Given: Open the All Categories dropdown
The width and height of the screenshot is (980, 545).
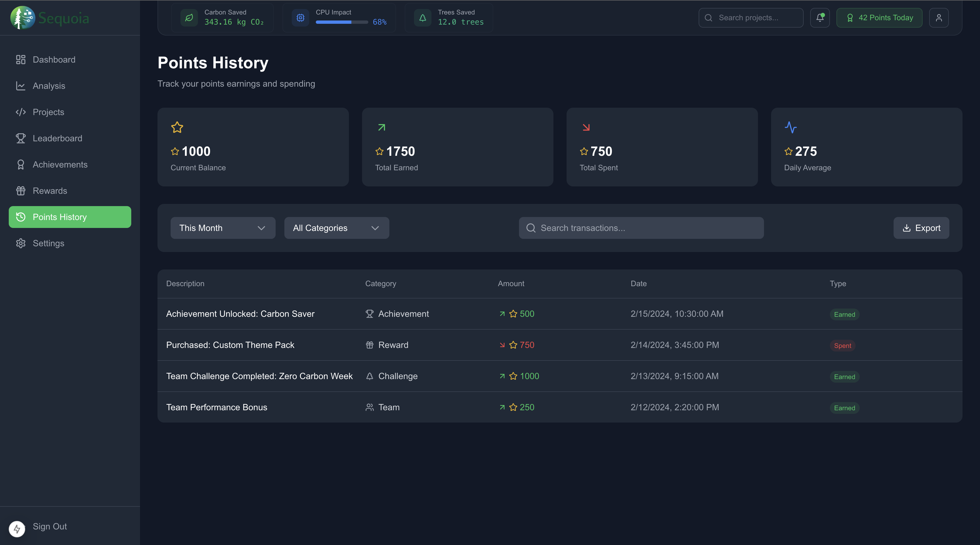Looking at the screenshot, I should pos(336,228).
